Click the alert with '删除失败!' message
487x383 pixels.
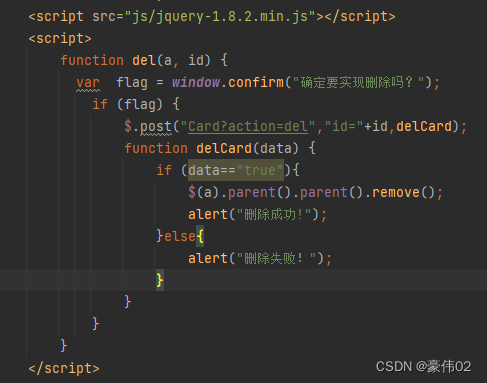point(260,258)
